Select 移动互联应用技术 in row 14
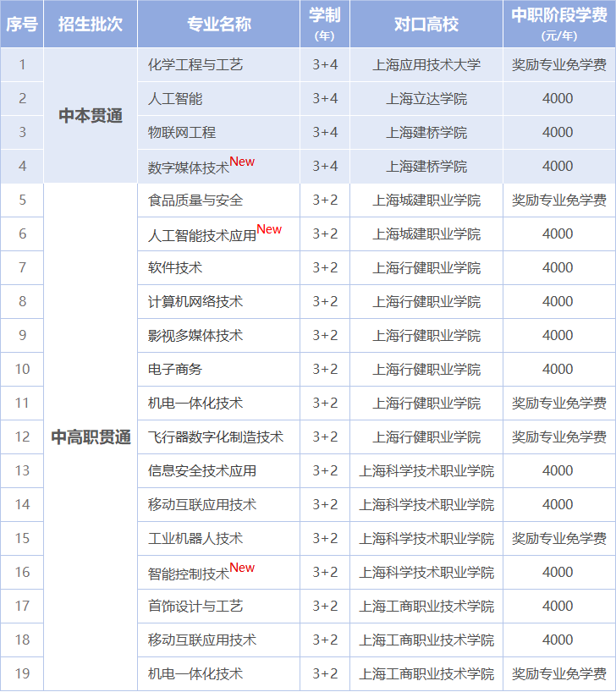This screenshot has width=616, height=692. pyautogui.click(x=218, y=504)
